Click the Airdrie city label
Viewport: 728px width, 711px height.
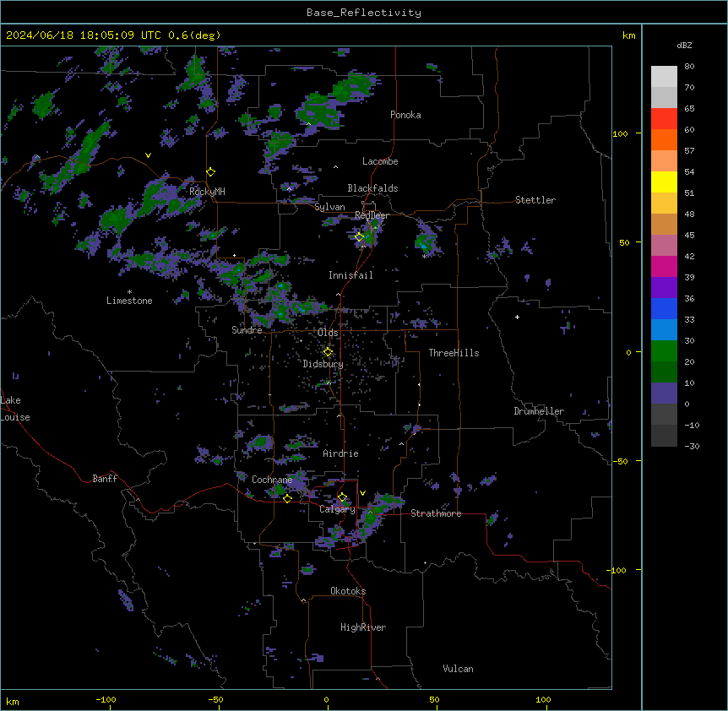coord(340,453)
